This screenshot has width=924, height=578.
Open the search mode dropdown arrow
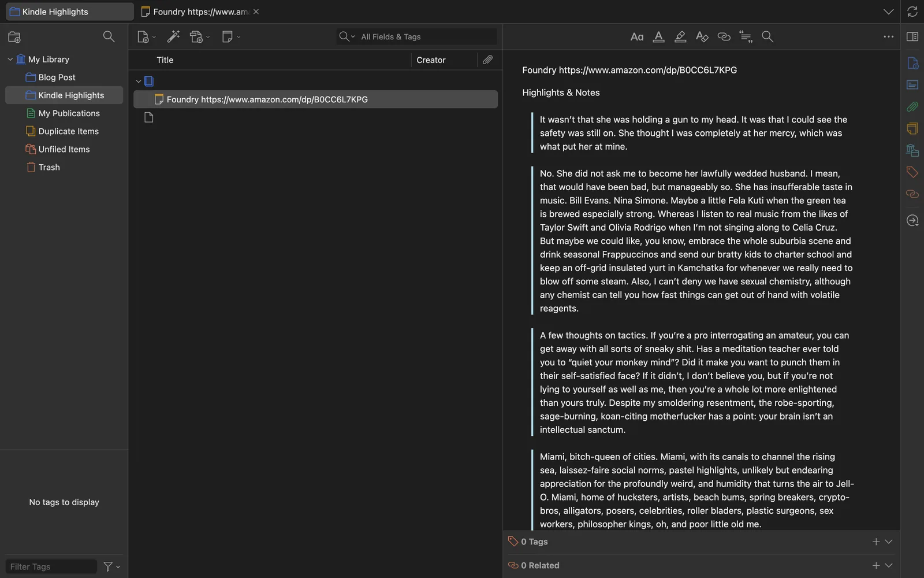pos(346,37)
